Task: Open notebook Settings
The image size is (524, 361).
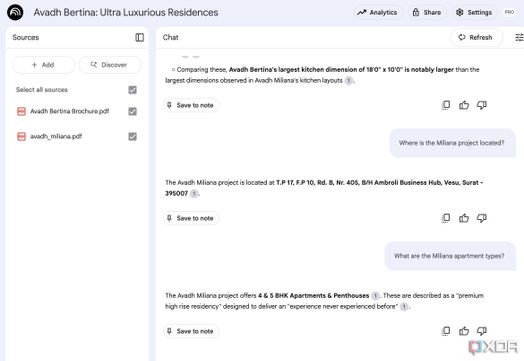Action: pyautogui.click(x=474, y=12)
